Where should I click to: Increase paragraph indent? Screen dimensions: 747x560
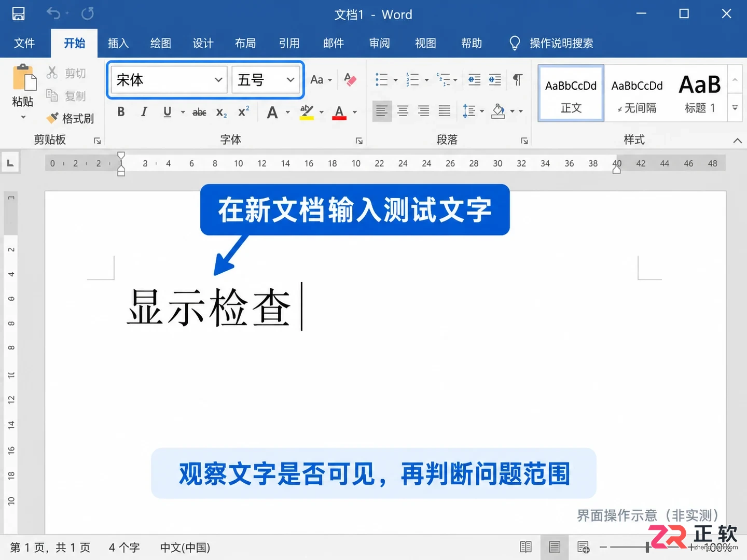pyautogui.click(x=495, y=80)
